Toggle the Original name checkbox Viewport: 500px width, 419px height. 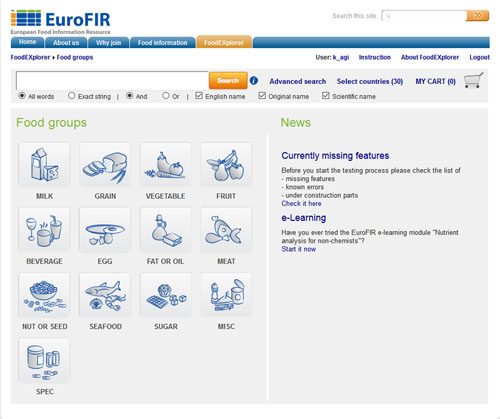pos(262,96)
